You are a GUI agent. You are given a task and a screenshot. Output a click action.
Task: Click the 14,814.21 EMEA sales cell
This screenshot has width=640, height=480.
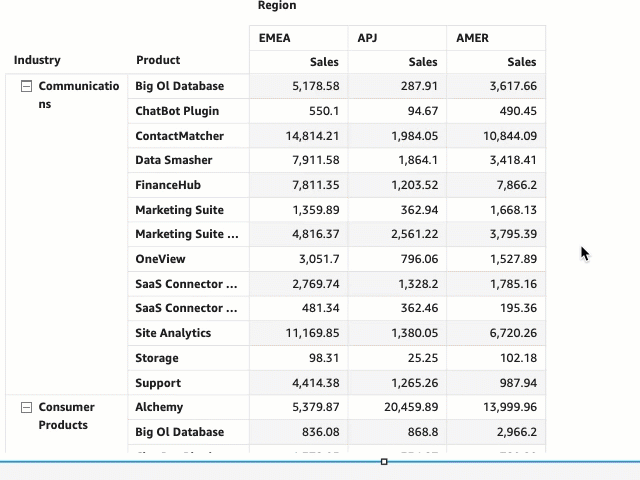312,136
